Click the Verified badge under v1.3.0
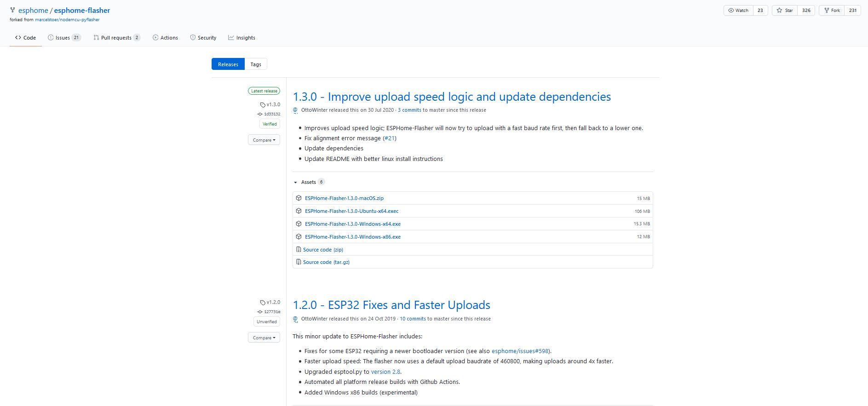 (x=270, y=124)
